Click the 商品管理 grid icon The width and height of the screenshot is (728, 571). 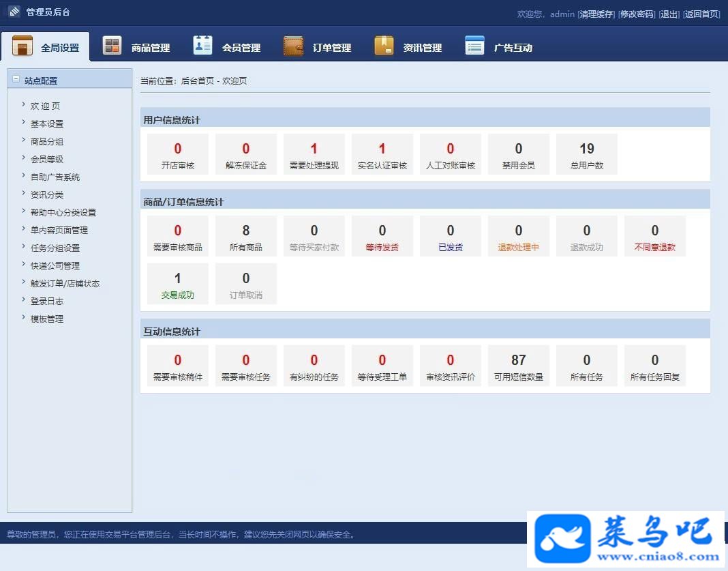click(x=112, y=46)
